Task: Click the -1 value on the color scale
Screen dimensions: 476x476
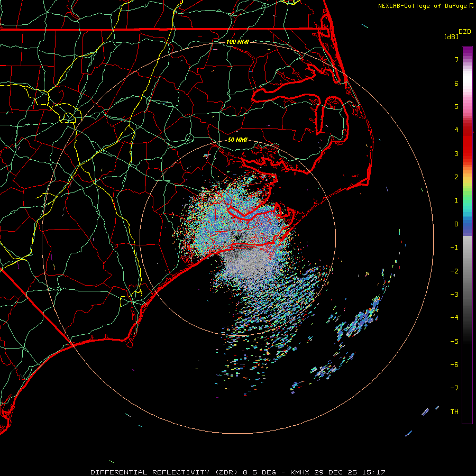Action: point(454,248)
